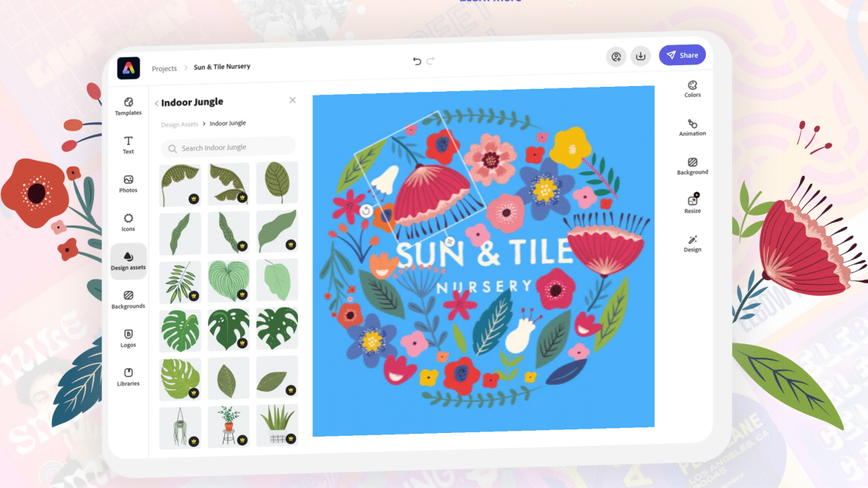Insert the heart-shaped striped leaf asset
868x488 pixels.
pos(228,281)
